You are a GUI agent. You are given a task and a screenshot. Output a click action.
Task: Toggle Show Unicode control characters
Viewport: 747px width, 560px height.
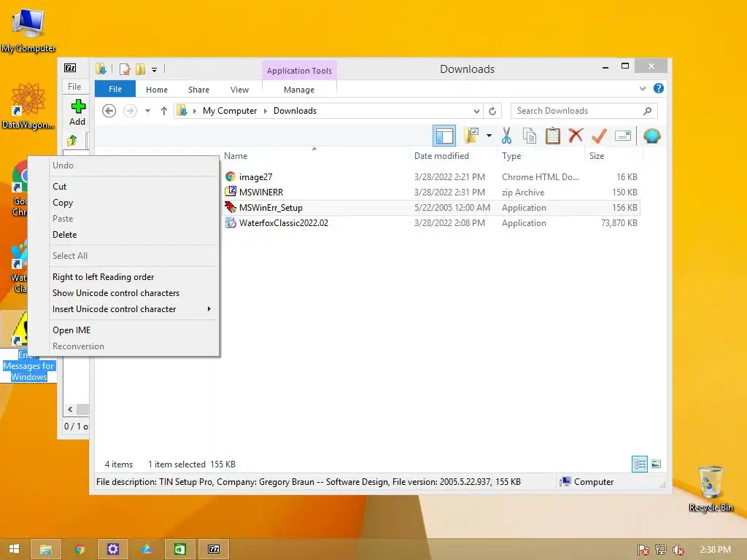133,293
